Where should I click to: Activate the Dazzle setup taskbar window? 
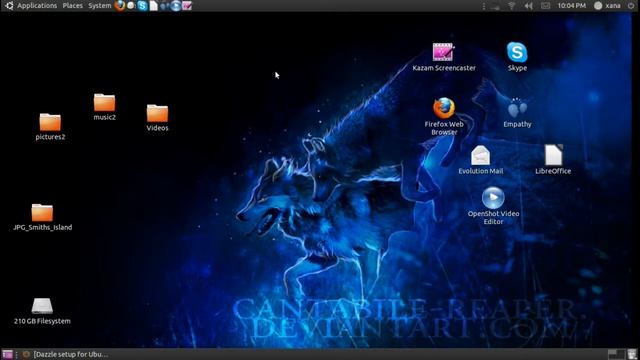click(x=66, y=354)
